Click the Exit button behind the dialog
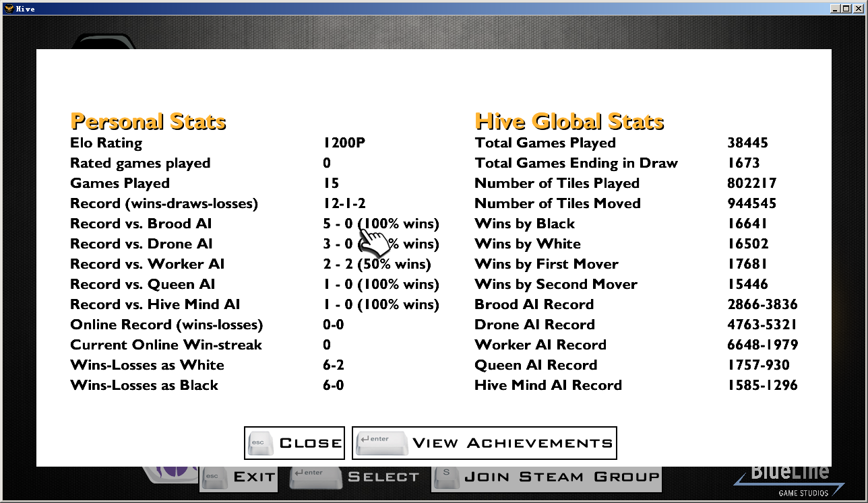This screenshot has height=503, width=868. tap(239, 477)
